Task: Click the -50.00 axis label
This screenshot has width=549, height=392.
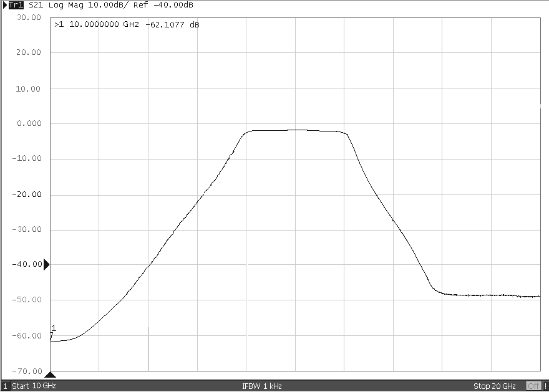Action: (27, 300)
